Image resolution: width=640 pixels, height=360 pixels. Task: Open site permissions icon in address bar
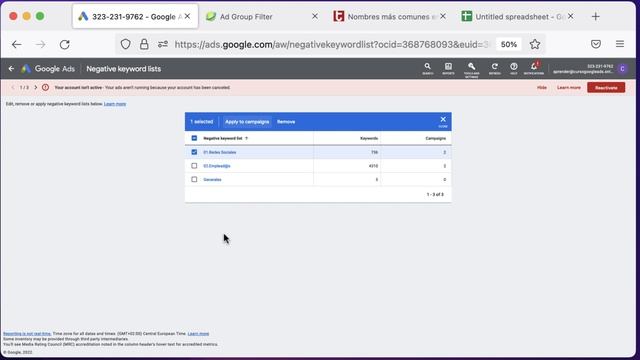point(162,44)
